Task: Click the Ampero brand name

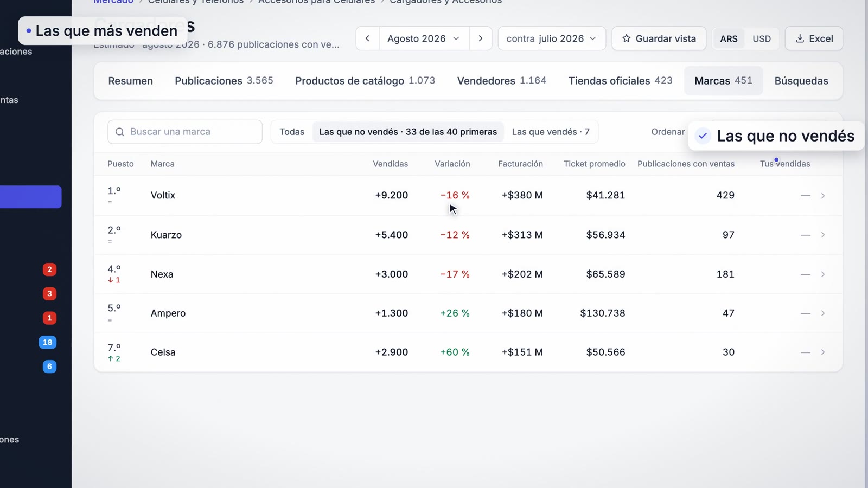Action: pos(168,313)
